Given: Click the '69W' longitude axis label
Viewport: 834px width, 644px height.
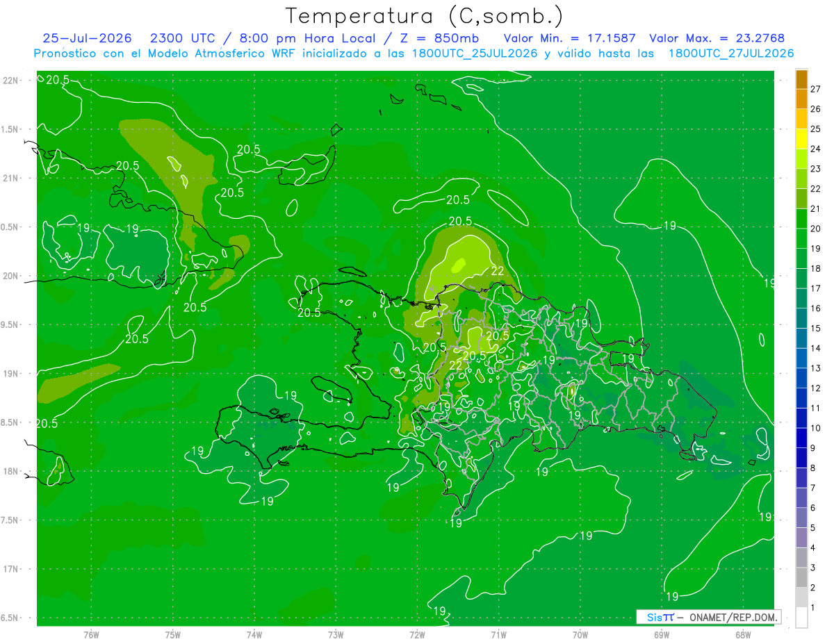Looking at the screenshot, I should [x=661, y=634].
